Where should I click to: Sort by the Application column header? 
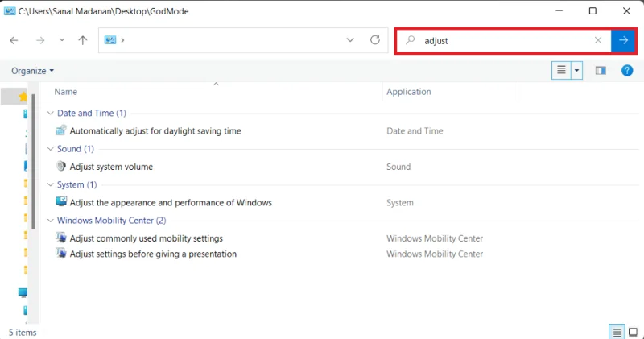click(409, 92)
